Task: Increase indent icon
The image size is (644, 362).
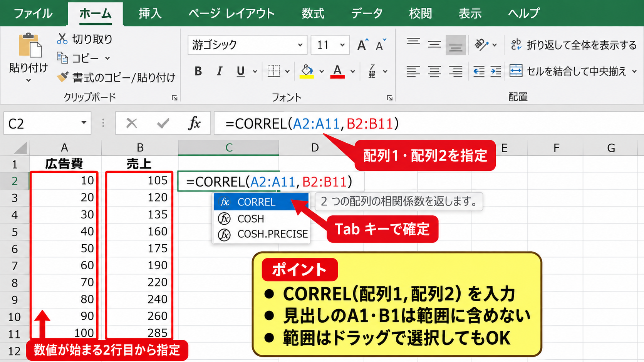Action: (x=496, y=71)
